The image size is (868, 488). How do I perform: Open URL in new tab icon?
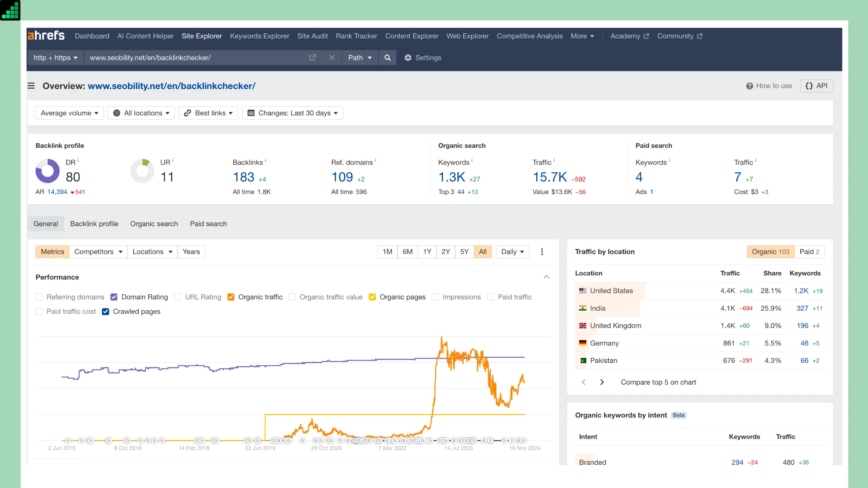312,58
